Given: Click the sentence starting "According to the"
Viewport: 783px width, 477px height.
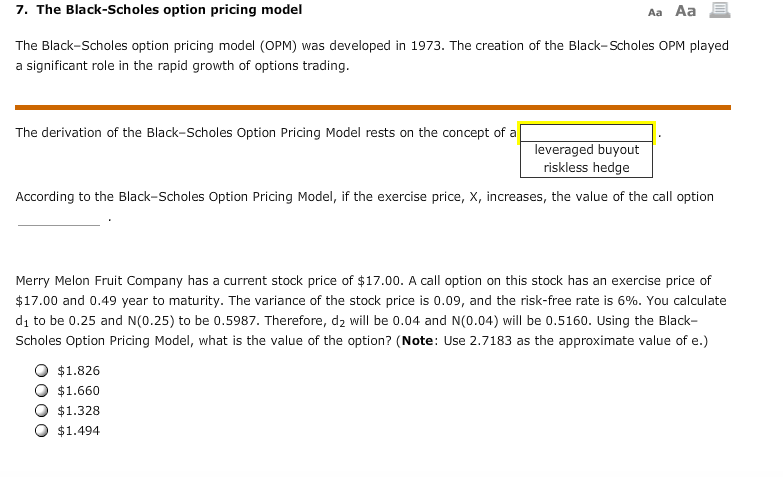Looking at the screenshot, I should point(365,197).
